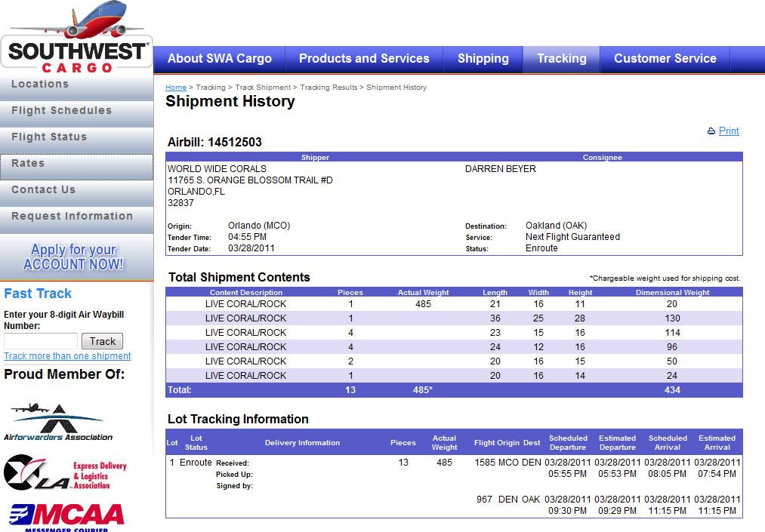This screenshot has height=532, width=765.
Task: Click the Estimated Arrival column header
Action: pyautogui.click(x=717, y=443)
